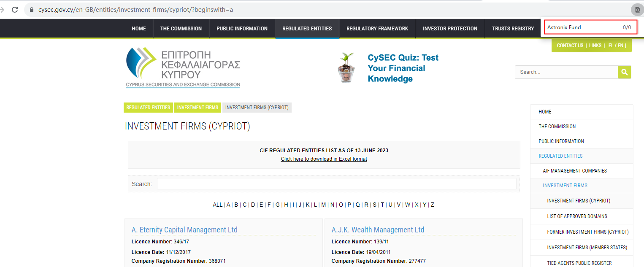Filter firms by letter A
644x267 pixels.
click(228, 205)
